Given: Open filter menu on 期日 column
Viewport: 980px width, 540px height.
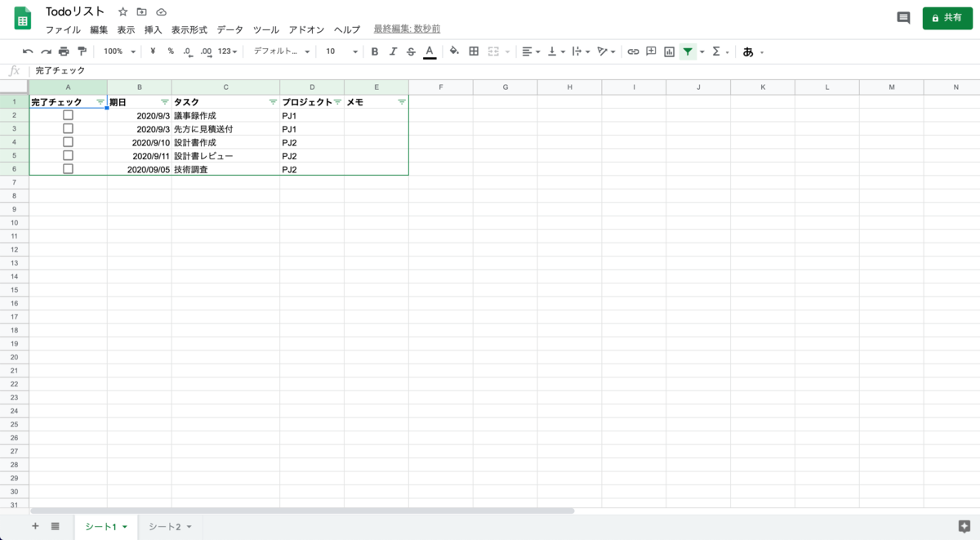Looking at the screenshot, I should coord(165,102).
